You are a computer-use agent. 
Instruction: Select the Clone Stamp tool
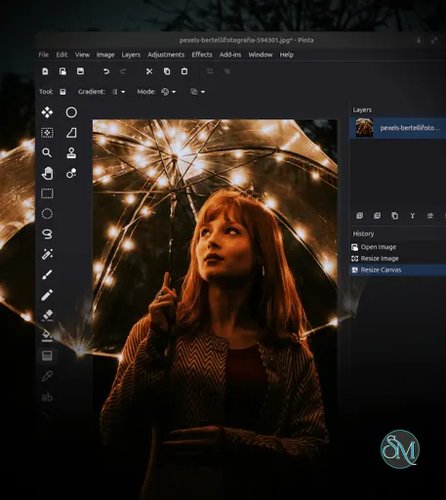pyautogui.click(x=71, y=153)
